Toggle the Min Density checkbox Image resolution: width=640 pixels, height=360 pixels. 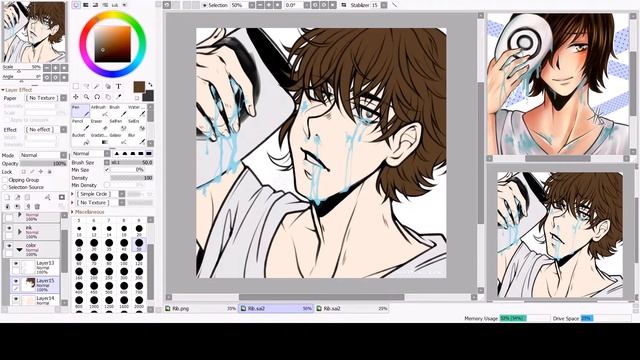tap(107, 185)
